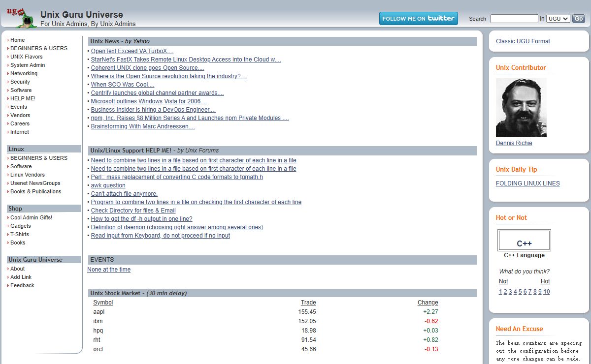Open UNIX Flavors in sidebar
591x364 pixels.
(27, 57)
